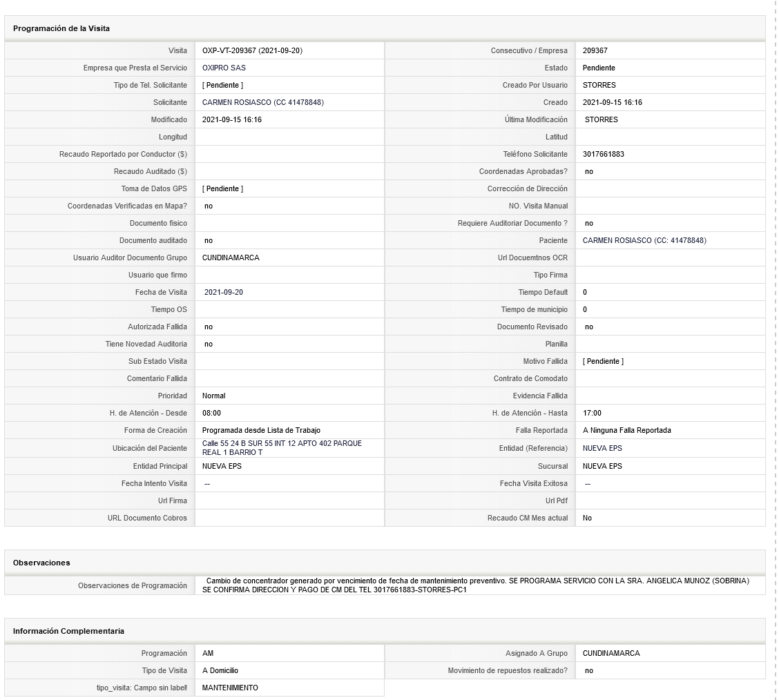
Task: Select Movimiento de repuestos realizado? value no
Action: 588,671
